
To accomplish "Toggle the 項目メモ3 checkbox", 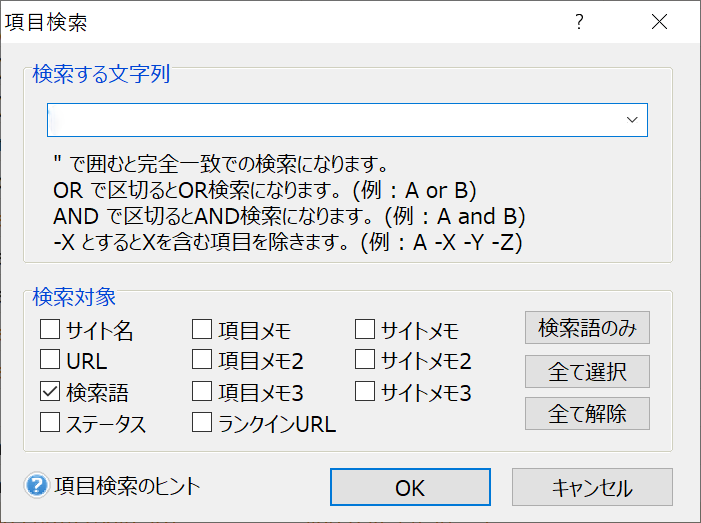I will click(x=202, y=392).
